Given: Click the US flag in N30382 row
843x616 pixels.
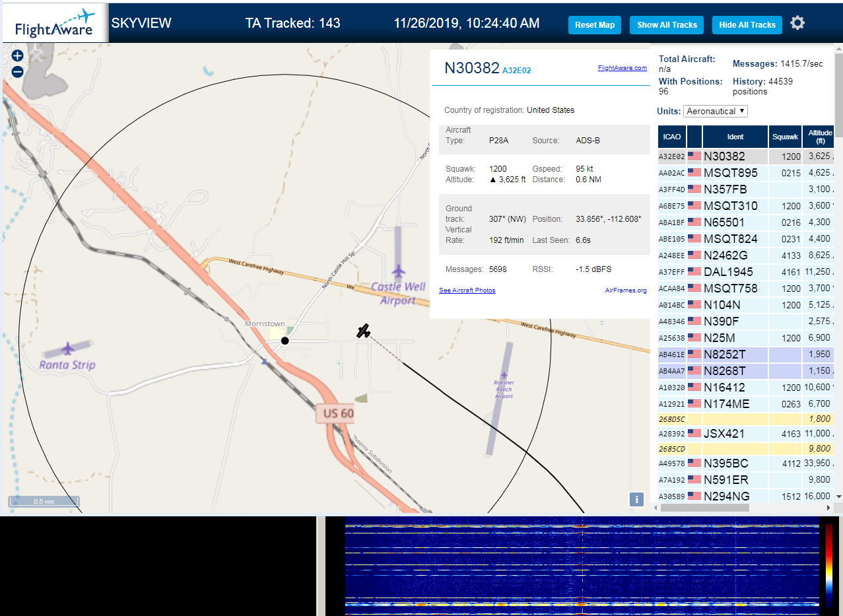Looking at the screenshot, I should pyautogui.click(x=694, y=156).
